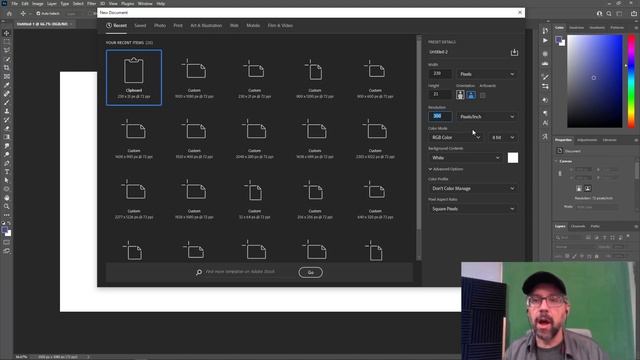Image resolution: width=640 pixels, height=360 pixels.
Task: Select the Clone Stamp tool
Action: pos(7,111)
